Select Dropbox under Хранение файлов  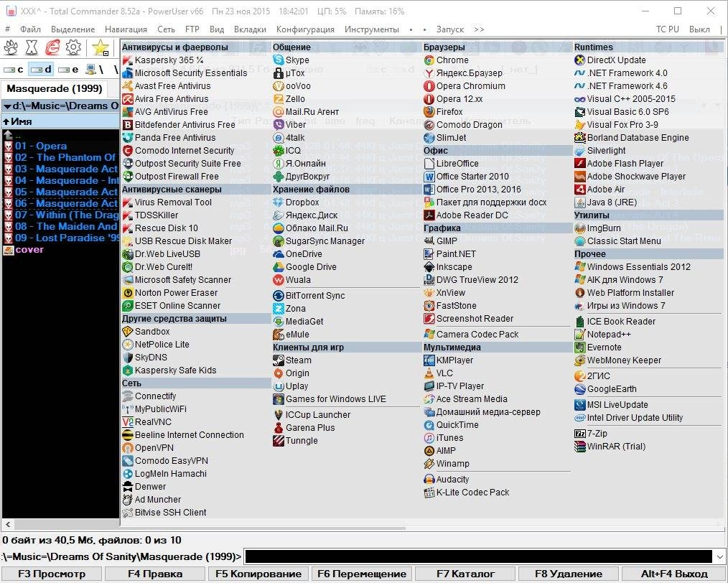[296, 202]
